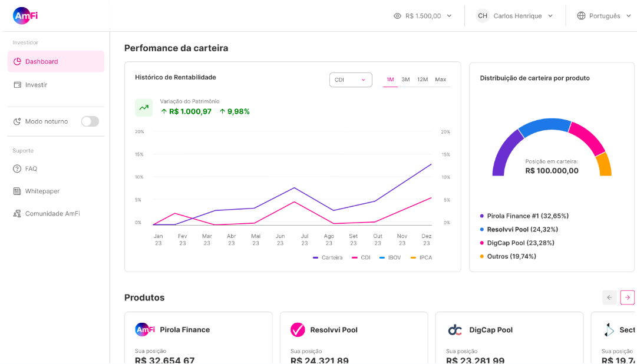Click the Comunidade AmFi people icon
Screen dimensions: 637x364
17,214
